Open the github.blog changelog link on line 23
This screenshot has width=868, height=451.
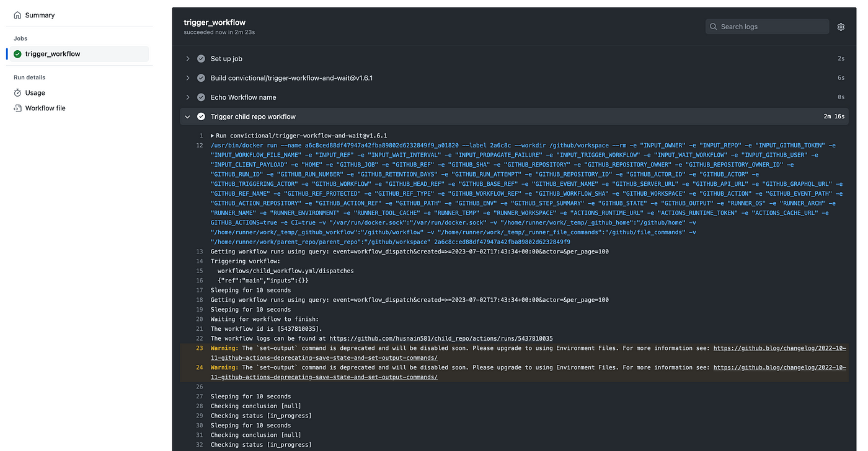point(528,352)
